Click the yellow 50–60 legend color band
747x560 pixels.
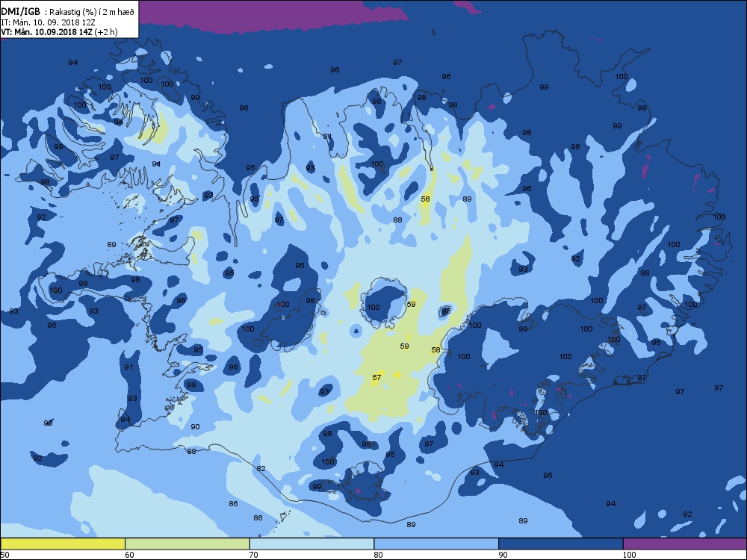pyautogui.click(x=63, y=544)
